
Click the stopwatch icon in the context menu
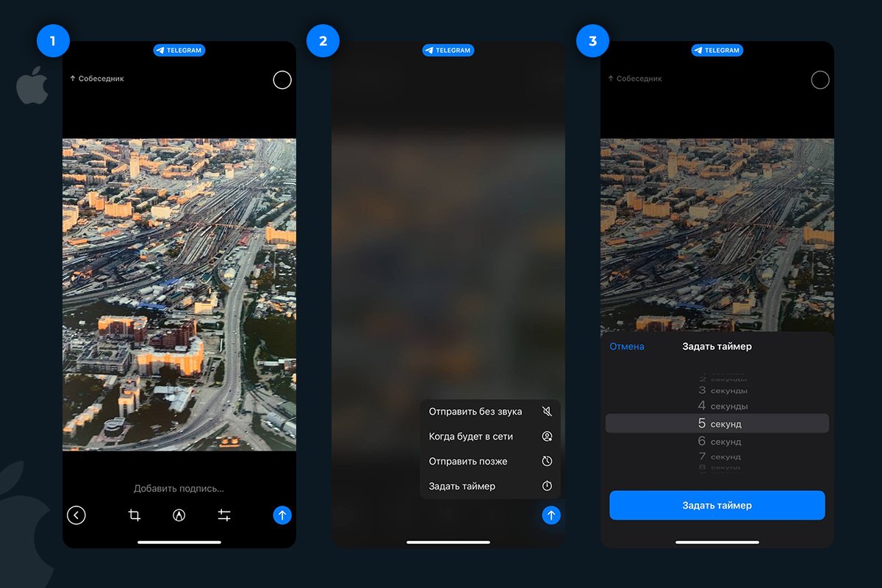pyautogui.click(x=547, y=486)
